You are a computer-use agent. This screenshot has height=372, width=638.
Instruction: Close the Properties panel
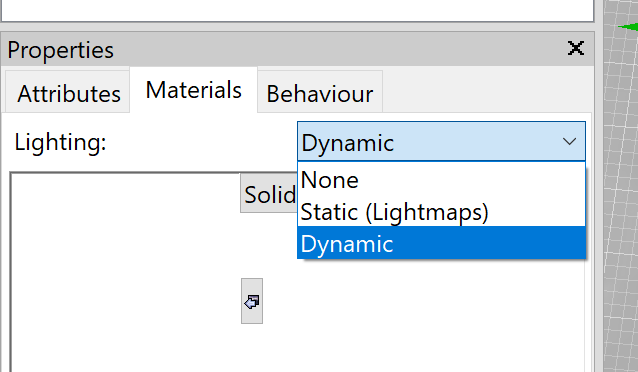point(576,48)
